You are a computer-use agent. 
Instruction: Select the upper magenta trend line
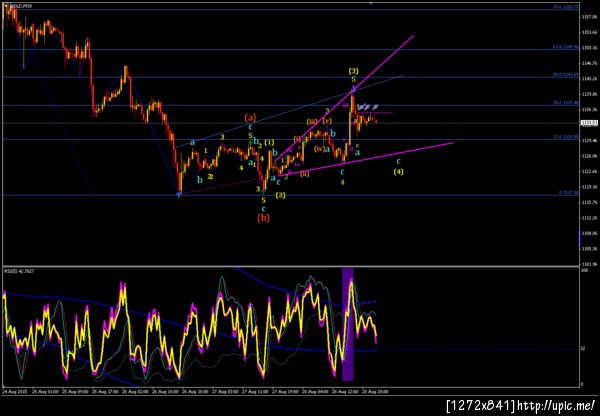click(344, 98)
